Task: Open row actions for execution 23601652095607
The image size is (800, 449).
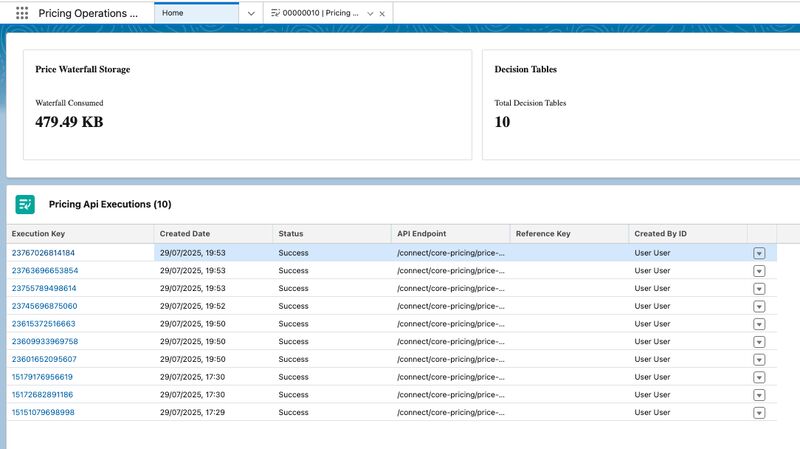Action: (x=759, y=360)
